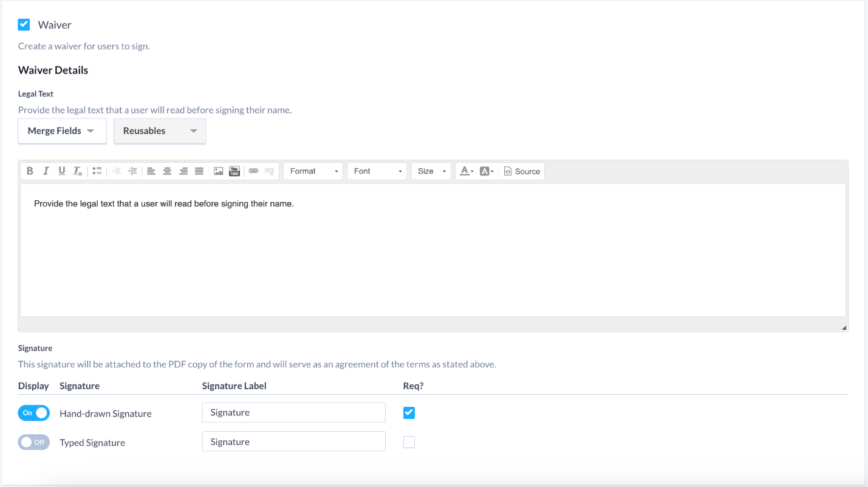
Task: Apply italic formatting to the text
Action: (46, 171)
